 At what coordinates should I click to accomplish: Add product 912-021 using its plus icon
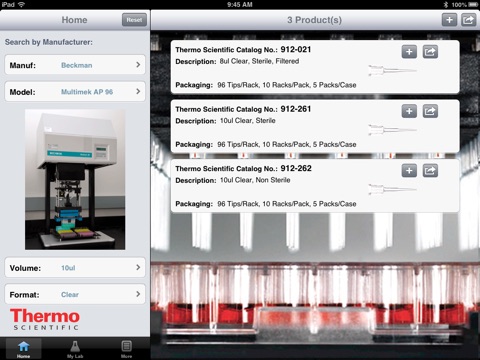409,52
